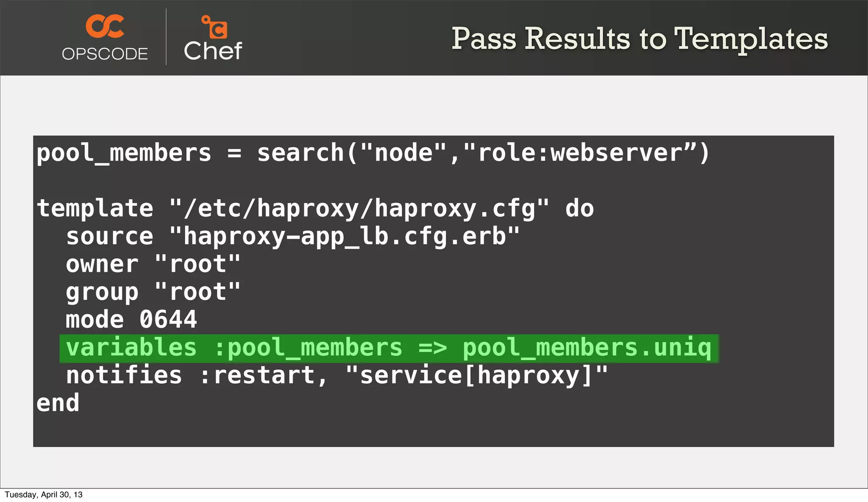Viewport: 868px width, 502px height.
Task: Click the notifies :restart service line
Action: (337, 376)
